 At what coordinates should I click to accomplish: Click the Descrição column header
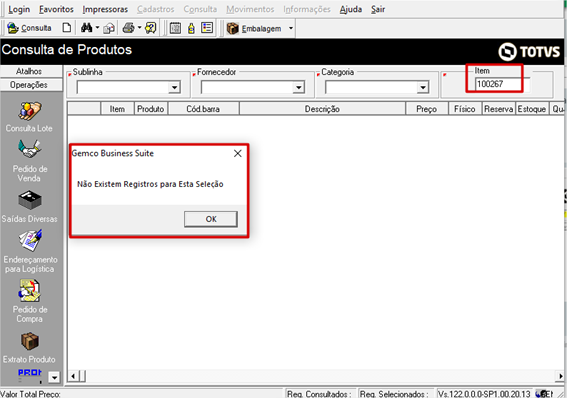(x=322, y=109)
